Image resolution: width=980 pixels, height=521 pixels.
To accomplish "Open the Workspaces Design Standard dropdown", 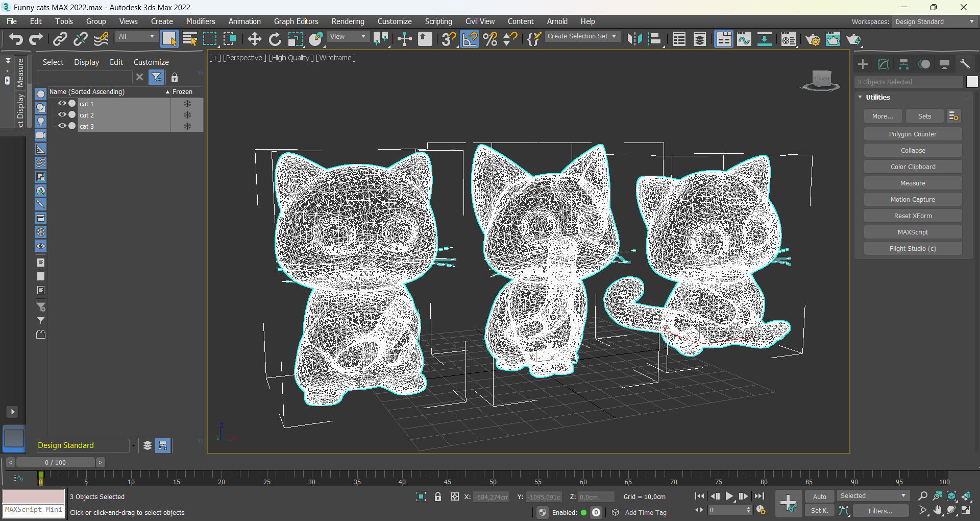I will click(x=935, y=22).
